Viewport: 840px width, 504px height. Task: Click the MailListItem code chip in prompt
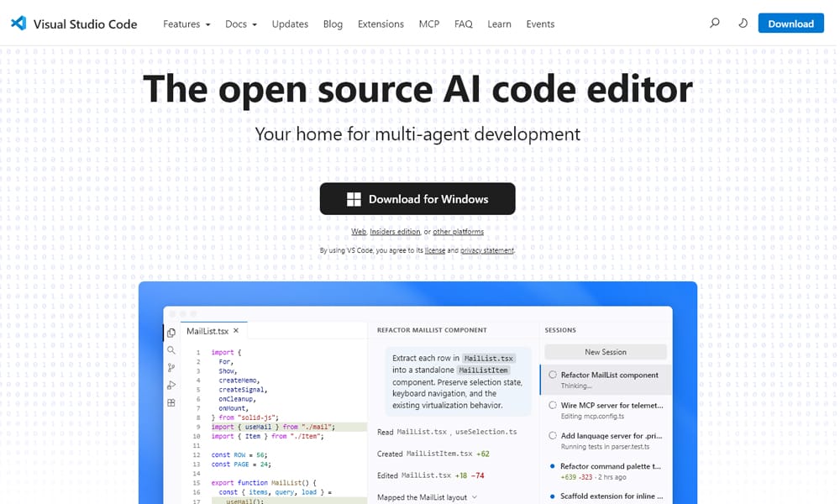click(x=483, y=370)
